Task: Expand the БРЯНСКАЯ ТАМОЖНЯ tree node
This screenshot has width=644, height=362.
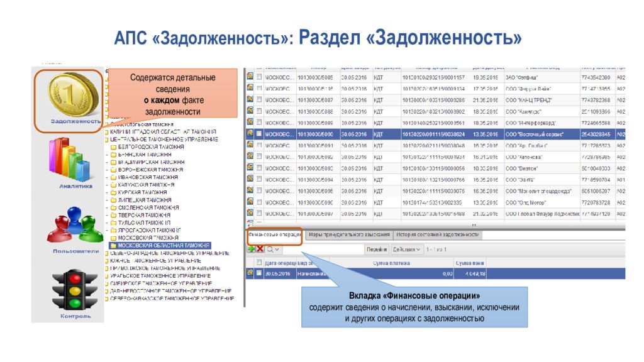Action: coord(107,155)
